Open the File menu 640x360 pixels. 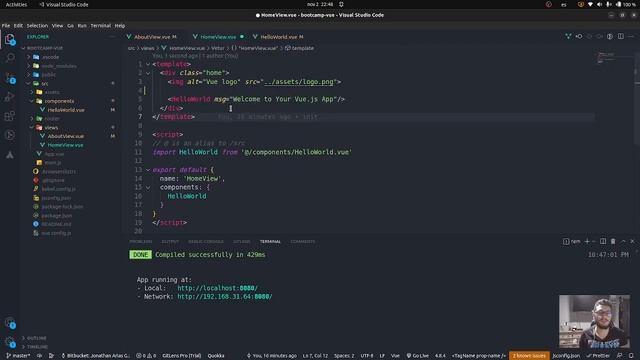coord(6,25)
